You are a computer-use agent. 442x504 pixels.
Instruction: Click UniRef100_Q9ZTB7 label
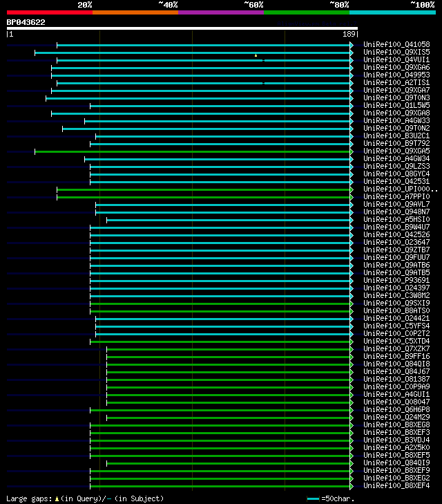396,250
